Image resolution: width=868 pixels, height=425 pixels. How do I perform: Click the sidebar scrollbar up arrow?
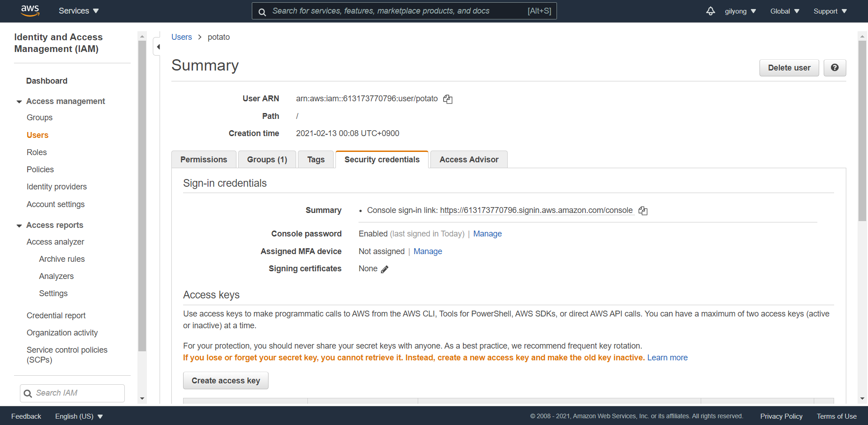(142, 36)
